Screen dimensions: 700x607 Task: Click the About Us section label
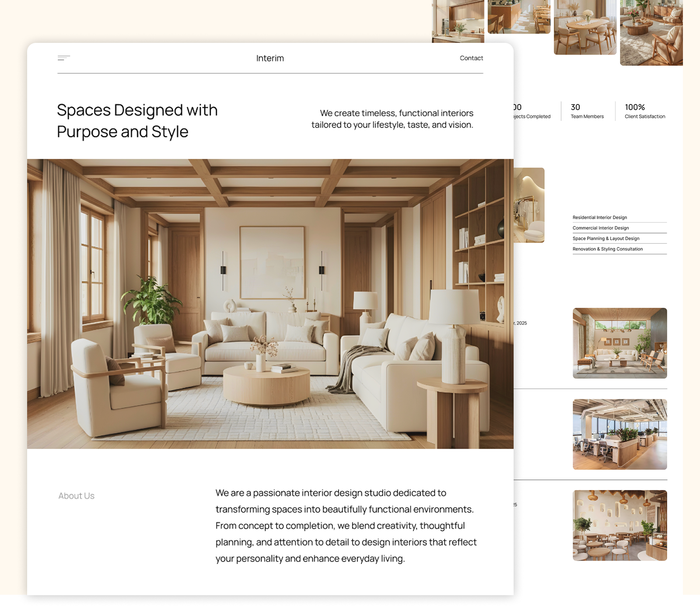point(76,495)
